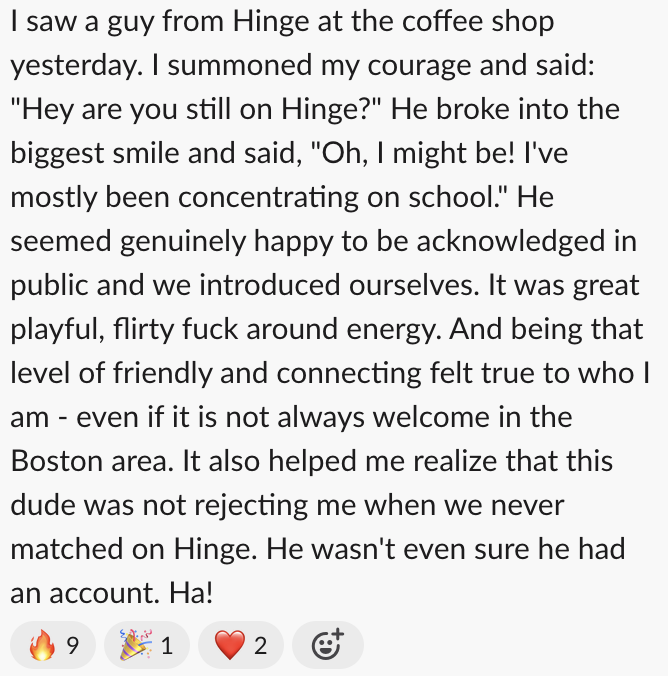Image resolution: width=668 pixels, height=676 pixels.
Task: Toggle the heart reaction with 2 count
Action: pyautogui.click(x=242, y=646)
